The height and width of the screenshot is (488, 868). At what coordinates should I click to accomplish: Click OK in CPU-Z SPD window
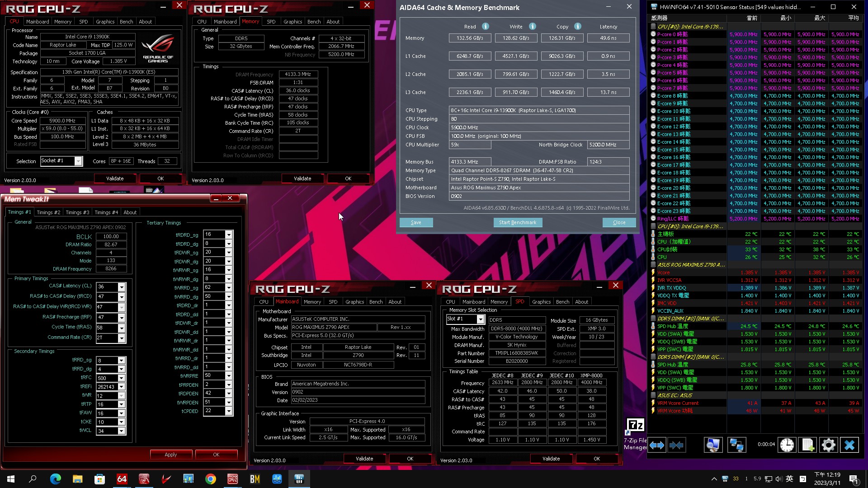click(x=597, y=459)
